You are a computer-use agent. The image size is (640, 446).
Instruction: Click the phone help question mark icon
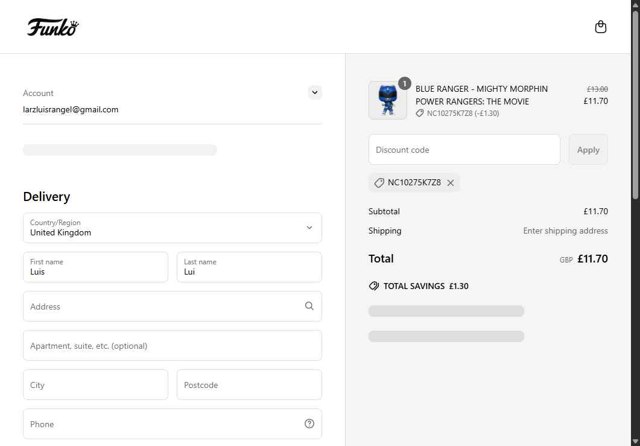point(309,424)
